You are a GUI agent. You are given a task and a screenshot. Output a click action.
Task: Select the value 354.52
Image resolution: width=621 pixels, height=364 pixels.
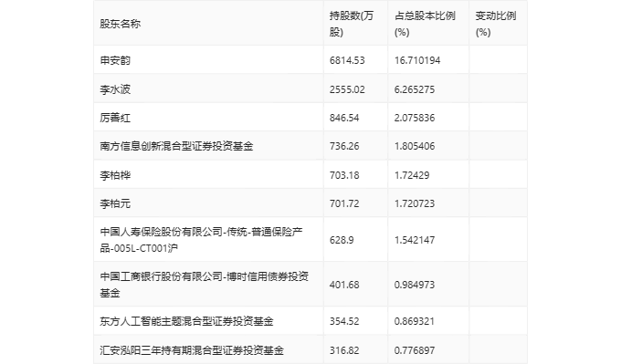point(344,321)
